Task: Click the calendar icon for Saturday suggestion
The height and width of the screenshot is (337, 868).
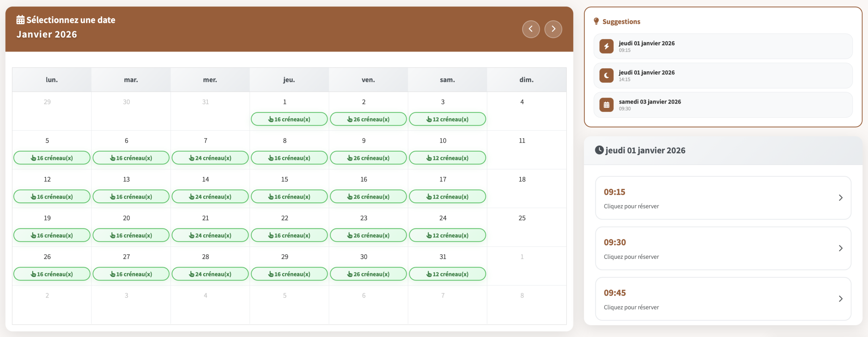Action: pos(606,105)
